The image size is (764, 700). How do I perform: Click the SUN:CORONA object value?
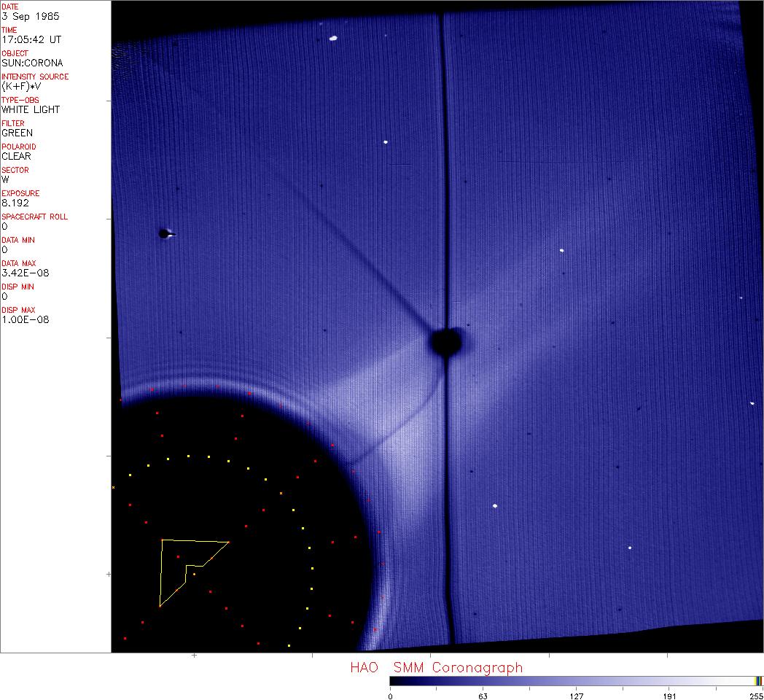coord(32,63)
